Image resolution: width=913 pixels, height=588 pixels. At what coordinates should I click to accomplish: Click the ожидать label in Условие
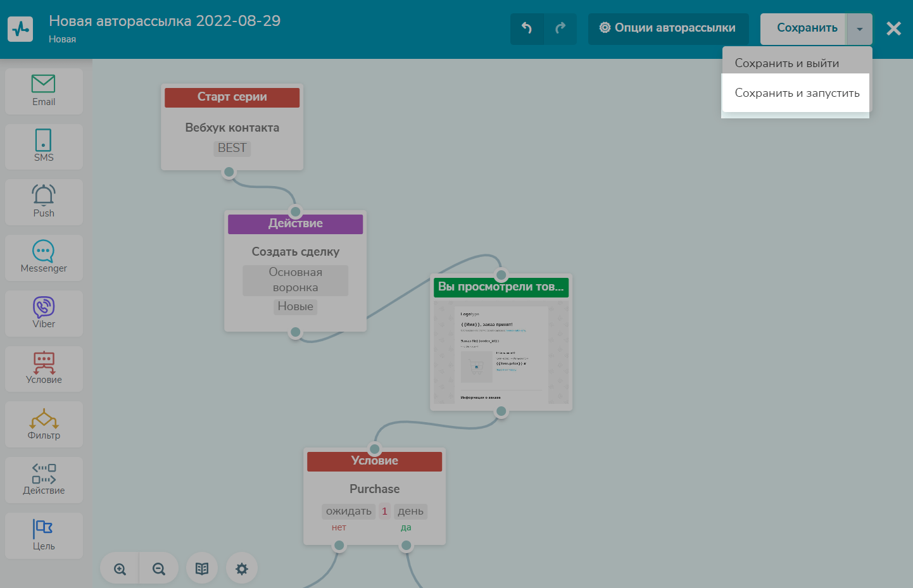(x=349, y=511)
